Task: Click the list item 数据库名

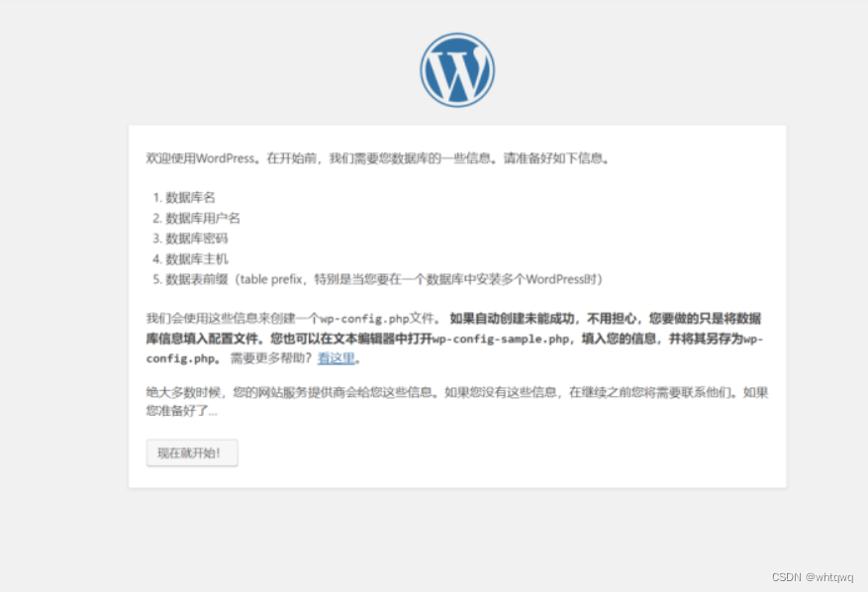Action: click(190, 198)
